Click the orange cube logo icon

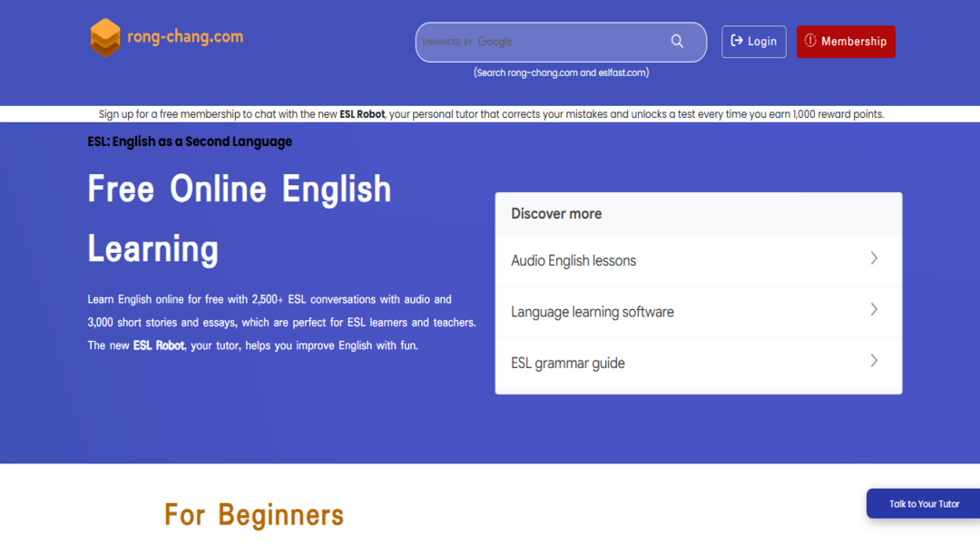click(x=105, y=37)
